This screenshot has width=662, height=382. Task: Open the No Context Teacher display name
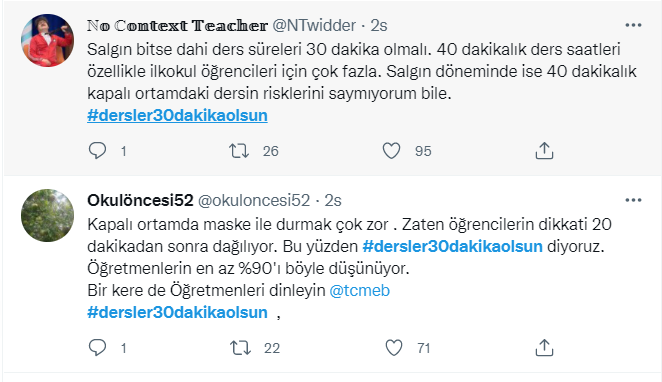(177, 25)
